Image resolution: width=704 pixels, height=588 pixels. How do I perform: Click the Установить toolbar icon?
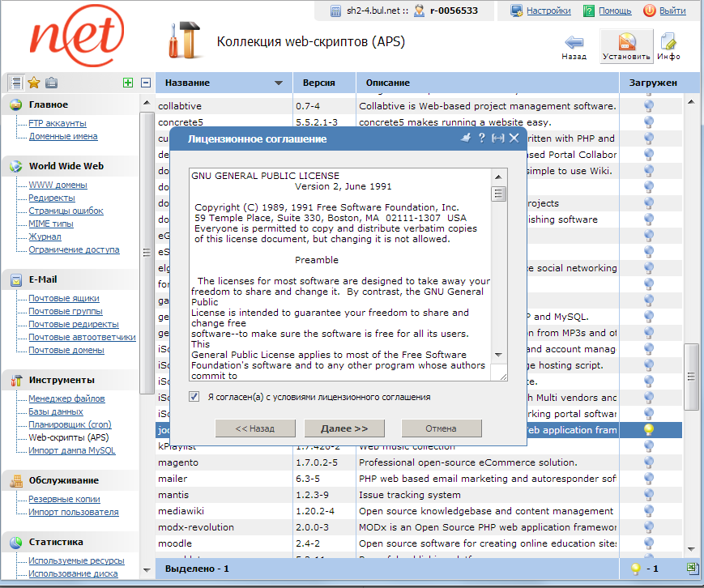626,47
